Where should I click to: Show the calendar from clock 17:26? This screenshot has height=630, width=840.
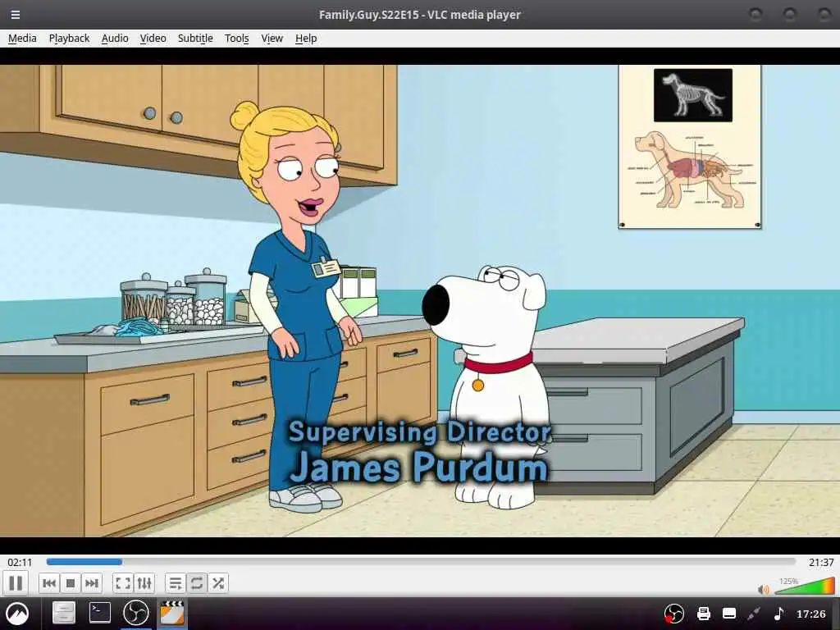pos(811,614)
